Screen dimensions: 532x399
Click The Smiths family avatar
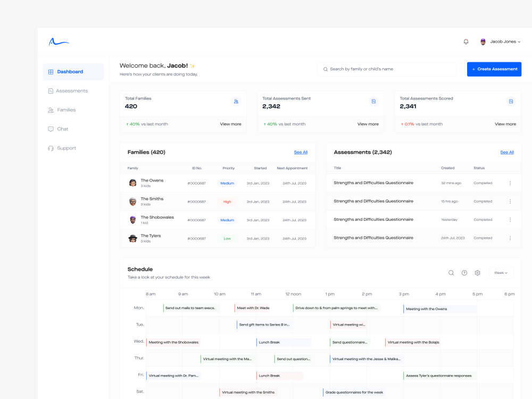click(132, 201)
